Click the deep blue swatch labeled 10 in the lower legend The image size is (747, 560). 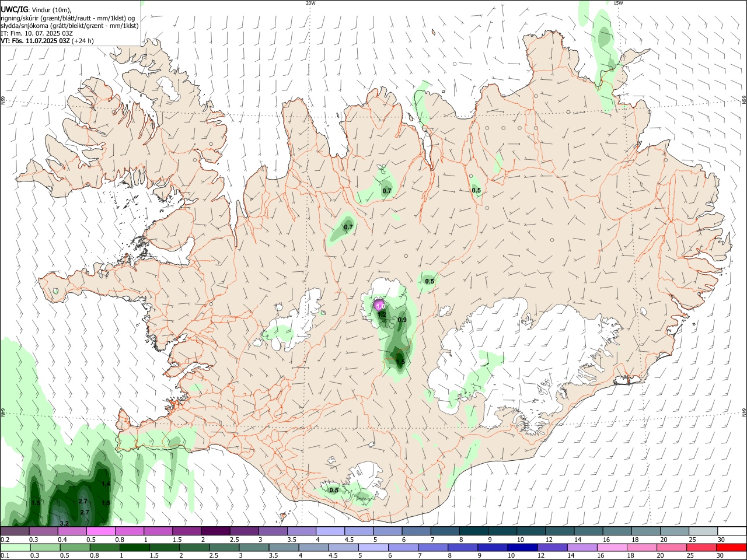point(522,548)
